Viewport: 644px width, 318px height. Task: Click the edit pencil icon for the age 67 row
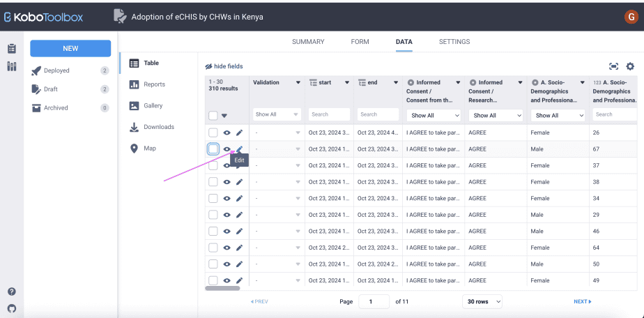click(x=239, y=149)
